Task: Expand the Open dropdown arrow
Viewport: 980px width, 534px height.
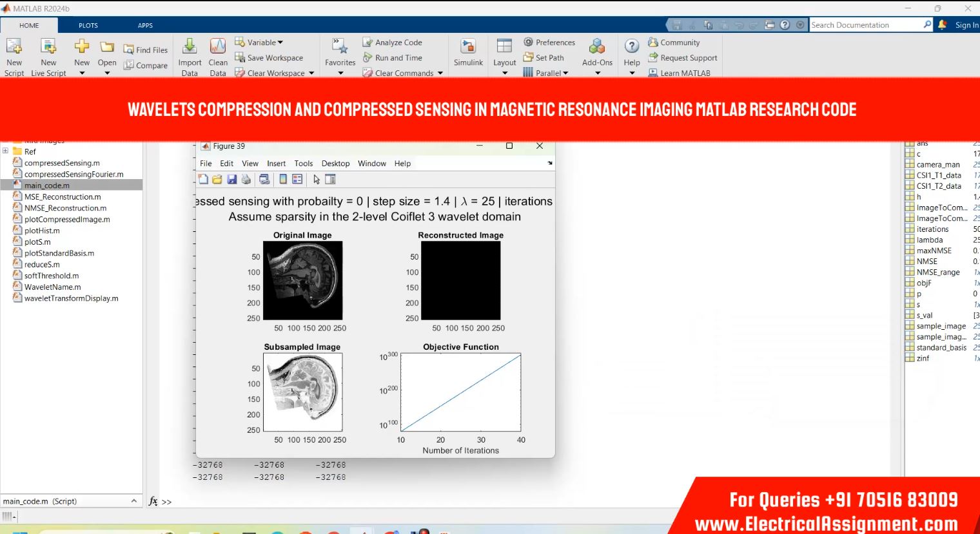Action: [107, 73]
